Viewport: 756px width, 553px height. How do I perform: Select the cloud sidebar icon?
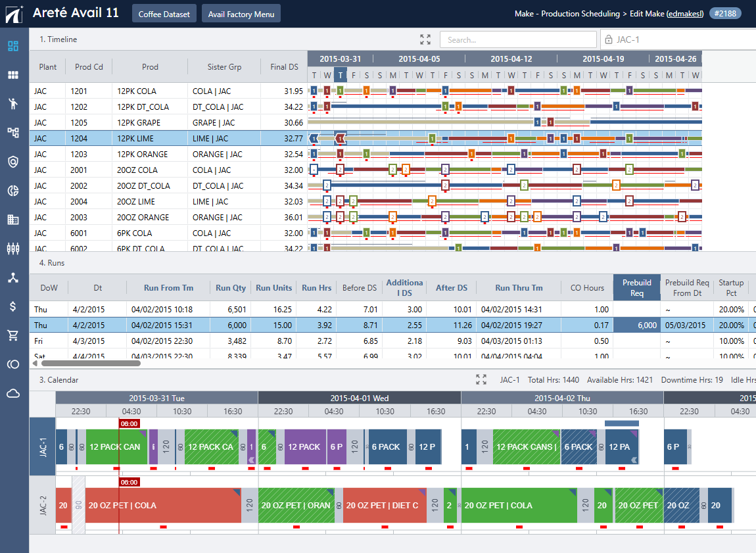click(x=13, y=393)
